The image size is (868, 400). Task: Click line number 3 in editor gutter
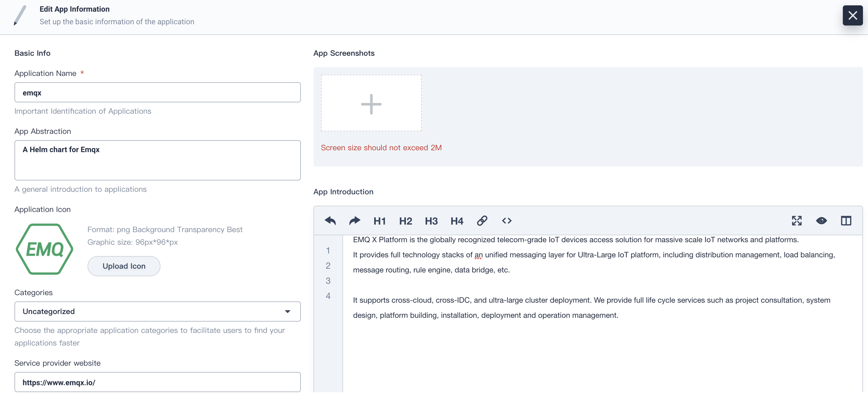pyautogui.click(x=328, y=281)
